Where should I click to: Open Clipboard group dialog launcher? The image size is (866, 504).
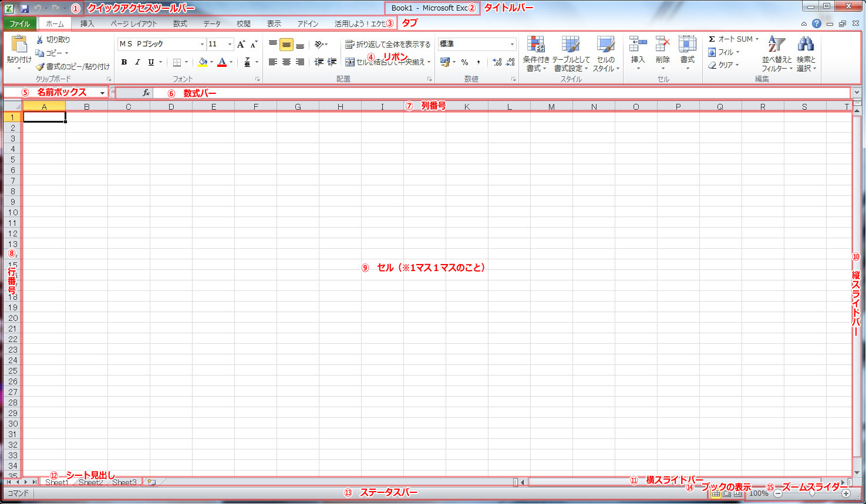109,79
